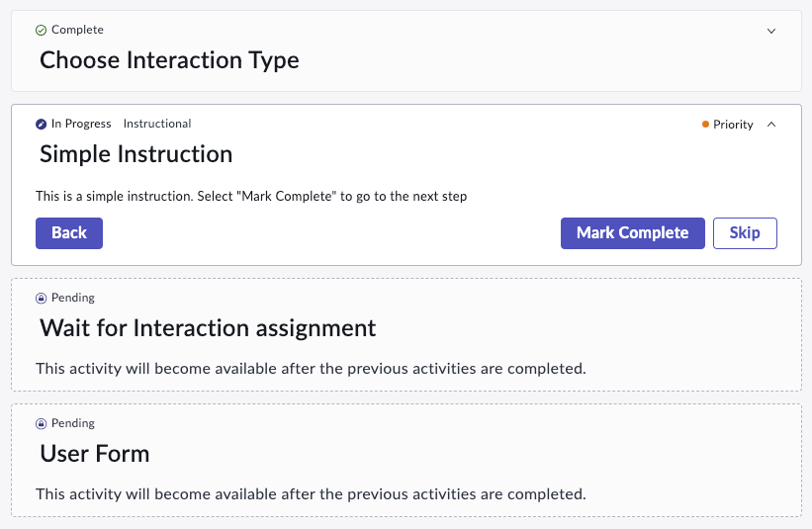Click the In Progress pencil status icon
The image size is (812, 529).
(41, 125)
